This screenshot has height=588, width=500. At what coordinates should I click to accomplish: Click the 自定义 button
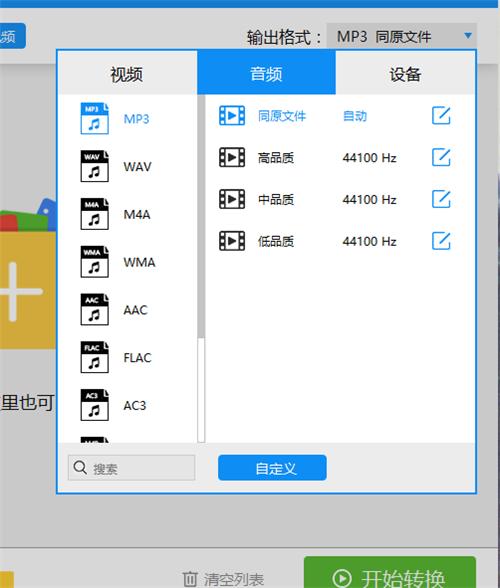[x=272, y=468]
